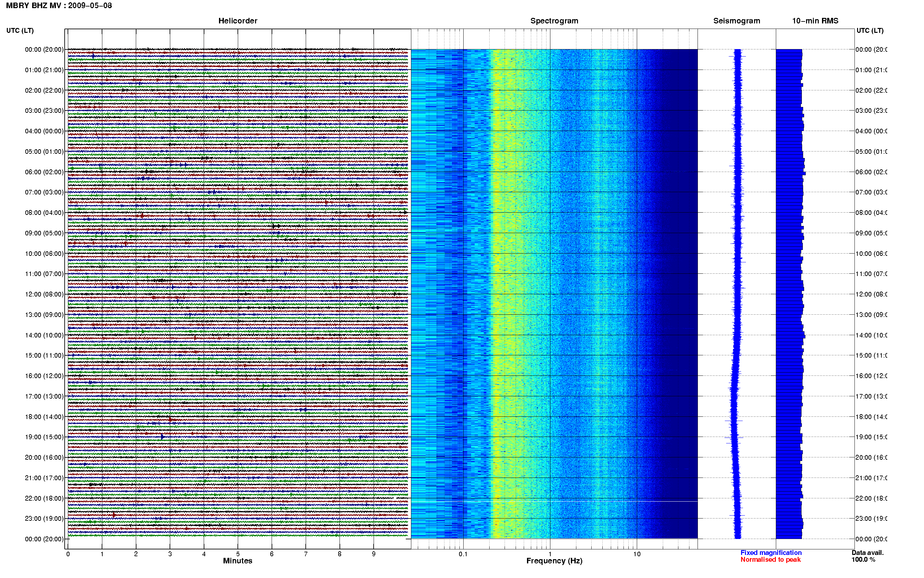Click the right-axis time label beginning '18:00'
The height and width of the screenshot is (578, 924).
pyautogui.click(x=871, y=417)
